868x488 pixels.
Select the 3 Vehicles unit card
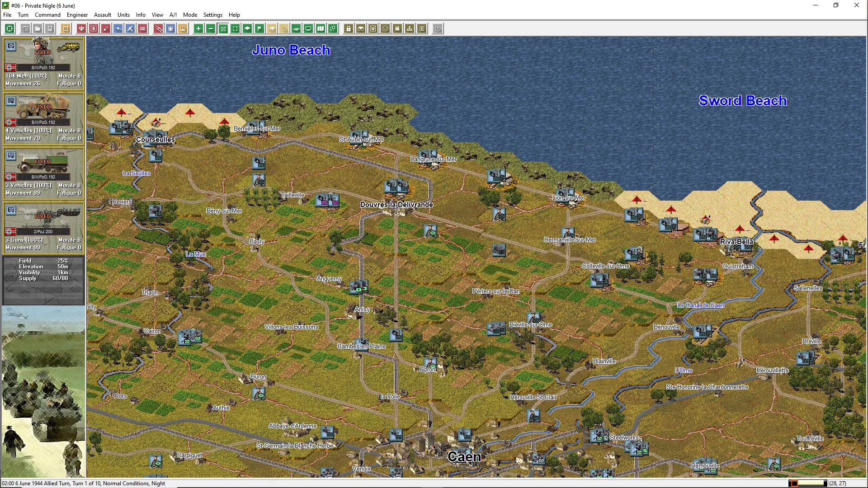43,173
